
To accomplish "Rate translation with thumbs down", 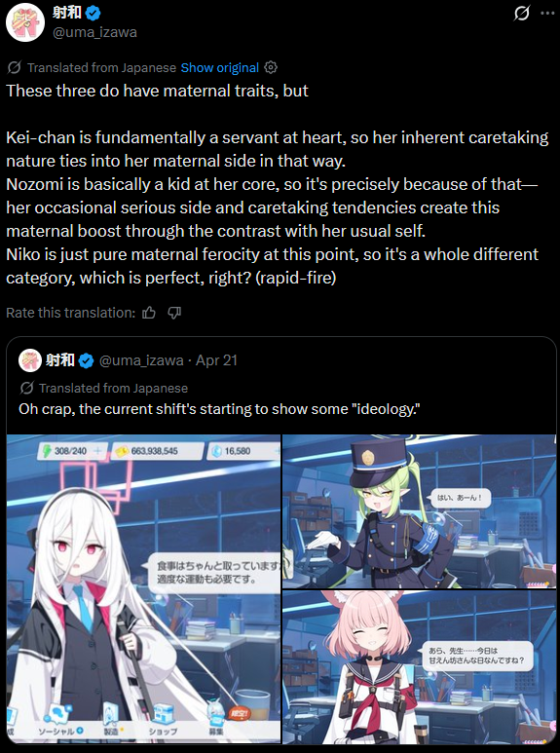I will 174,313.
